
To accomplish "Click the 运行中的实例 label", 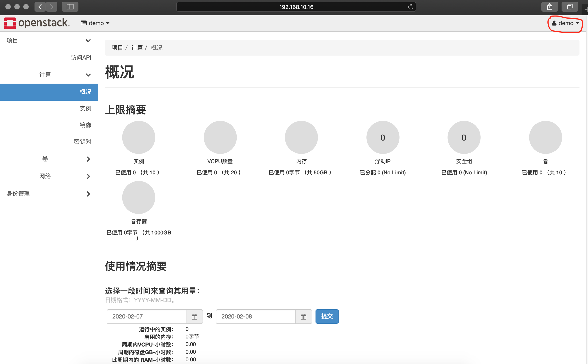I will coord(156,329).
